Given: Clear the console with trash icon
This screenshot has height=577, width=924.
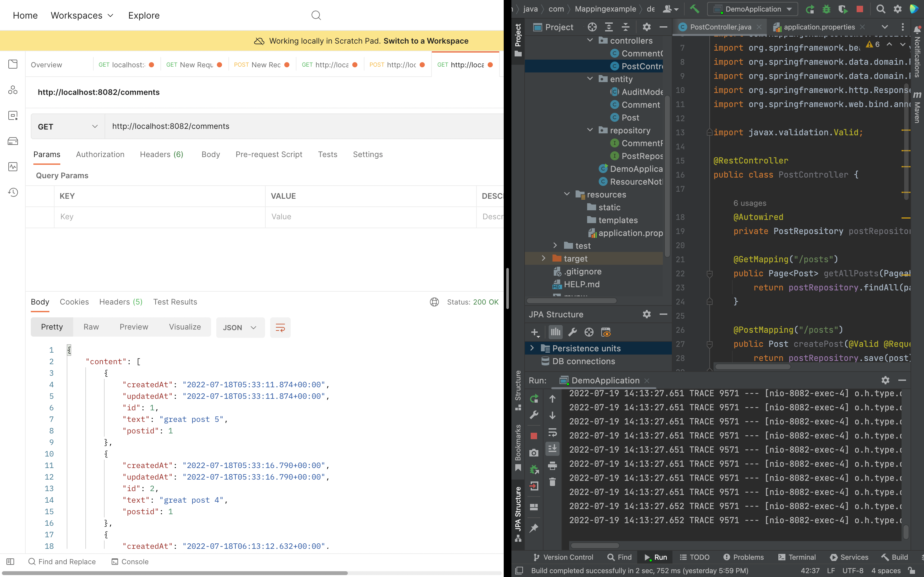Looking at the screenshot, I should point(552,482).
